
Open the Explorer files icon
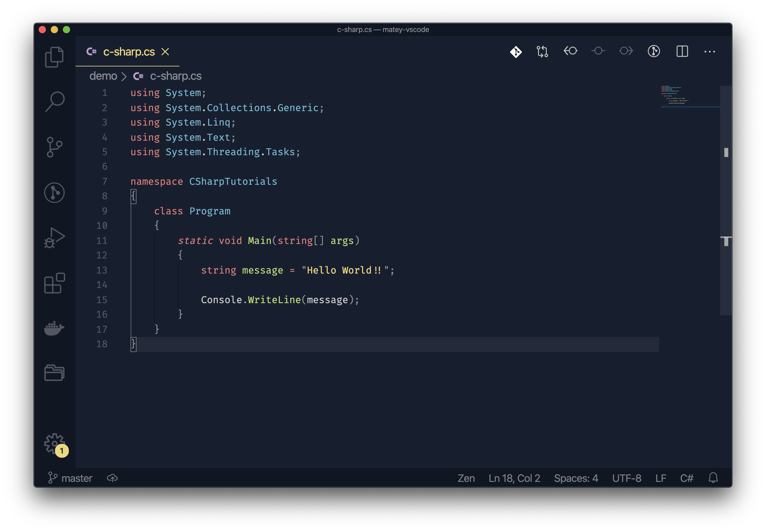[x=54, y=57]
